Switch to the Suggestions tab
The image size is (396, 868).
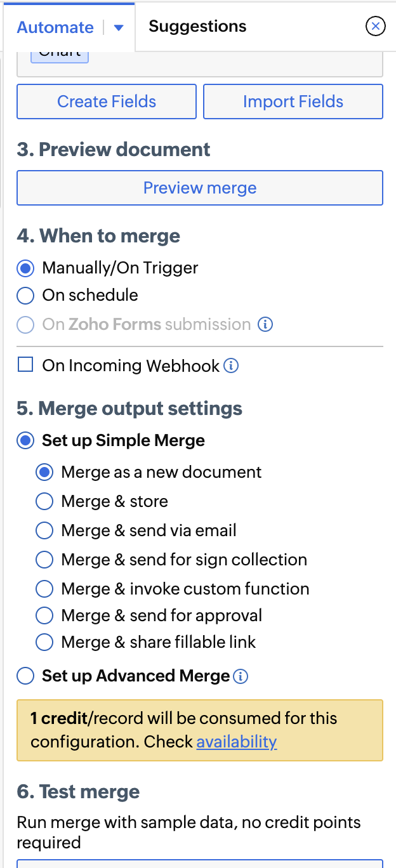(197, 27)
